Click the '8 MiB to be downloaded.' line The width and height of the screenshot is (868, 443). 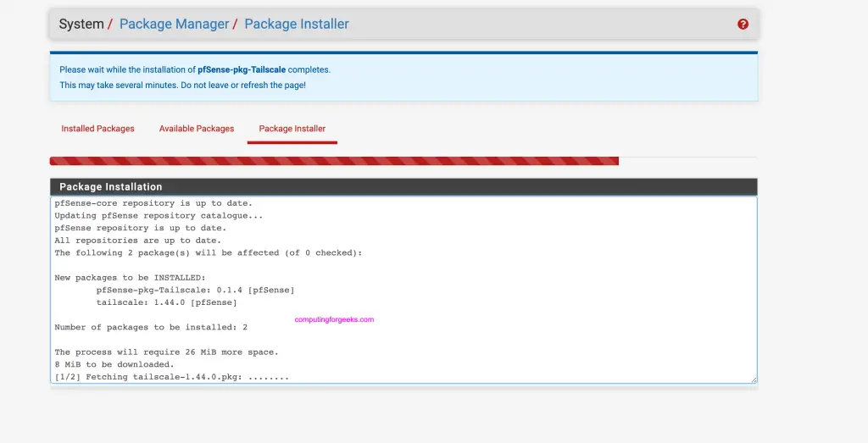tap(114, 364)
